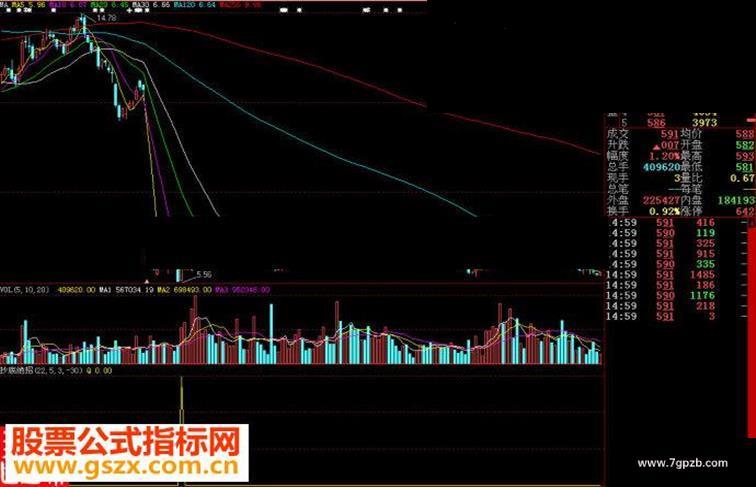
Task: Click the trade row with volume 325
Action: pos(677,244)
